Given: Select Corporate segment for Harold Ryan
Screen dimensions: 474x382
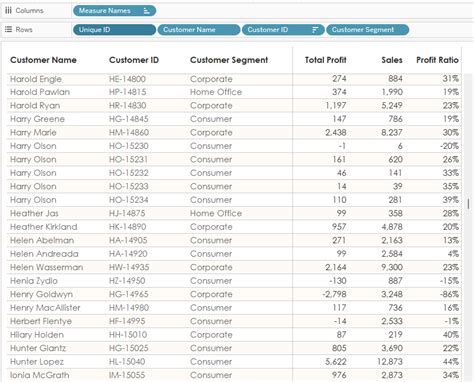Looking at the screenshot, I should [x=211, y=106].
